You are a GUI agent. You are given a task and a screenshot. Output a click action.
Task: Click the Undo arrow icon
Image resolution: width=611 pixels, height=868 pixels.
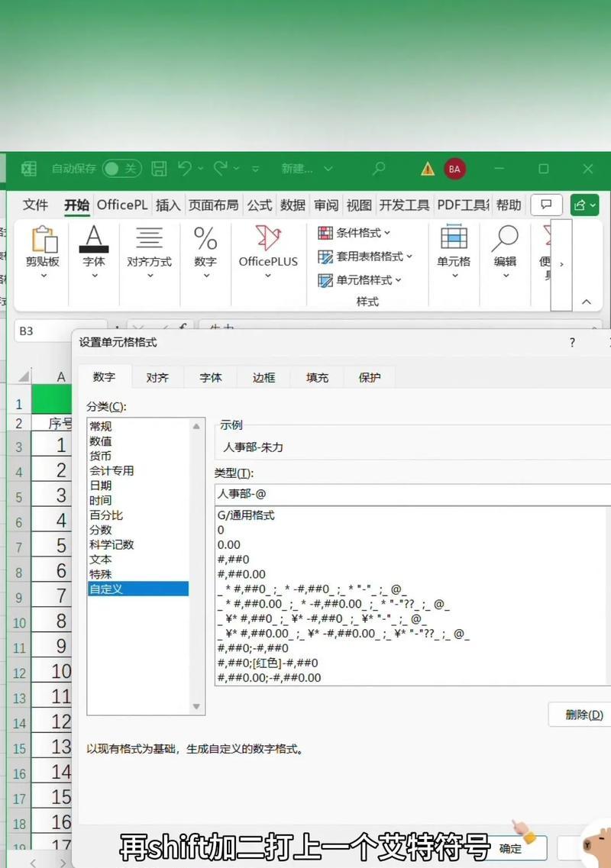[x=185, y=168]
